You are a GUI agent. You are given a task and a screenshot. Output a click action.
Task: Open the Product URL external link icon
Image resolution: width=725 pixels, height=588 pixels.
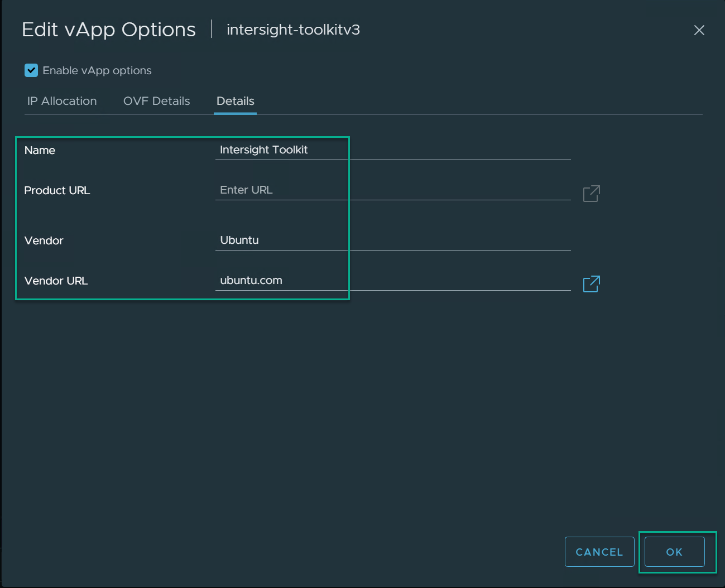[591, 194]
